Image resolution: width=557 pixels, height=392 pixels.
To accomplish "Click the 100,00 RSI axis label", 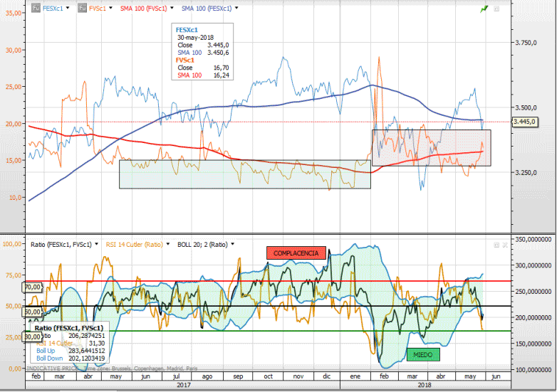I will coord(12,244).
